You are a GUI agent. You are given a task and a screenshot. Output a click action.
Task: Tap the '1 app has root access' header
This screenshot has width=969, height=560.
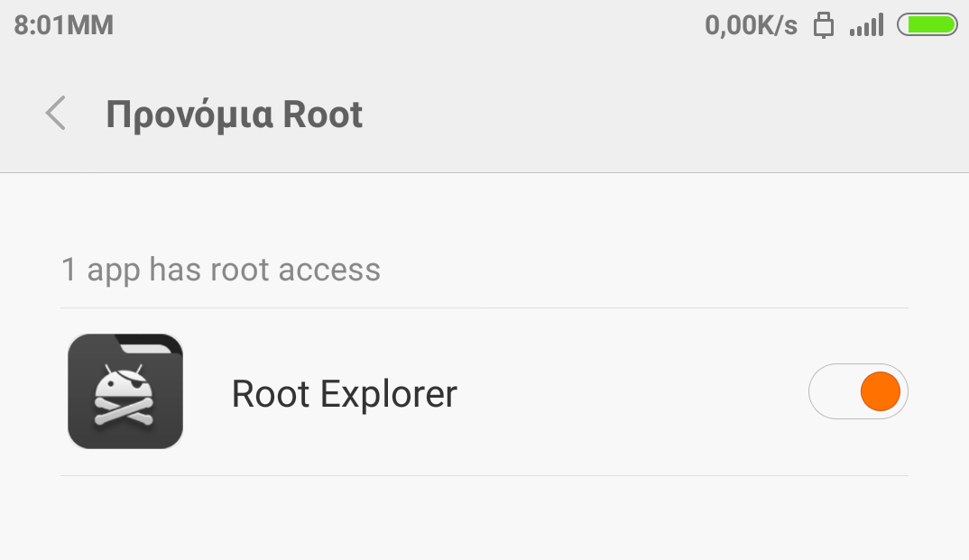[x=221, y=270]
